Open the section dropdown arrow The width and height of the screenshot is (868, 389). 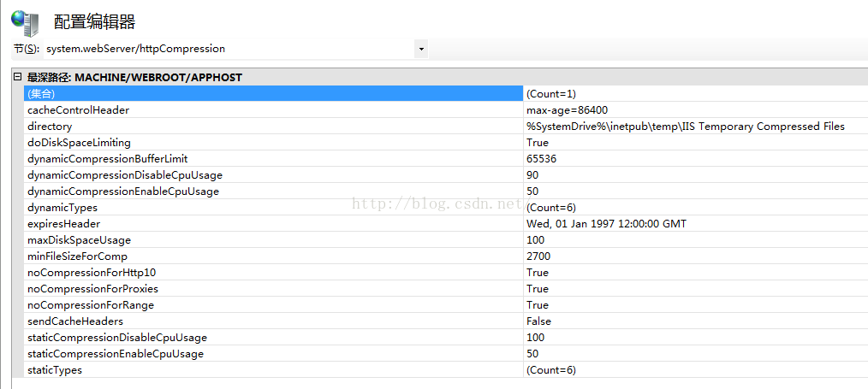click(x=421, y=50)
